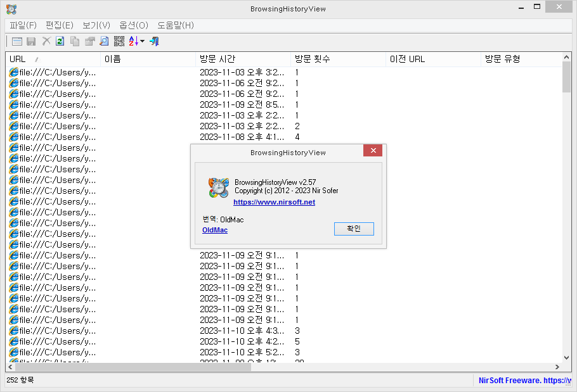Click the vertical scrollbar thumb
The width and height of the screenshot is (577, 392).
click(x=566, y=77)
